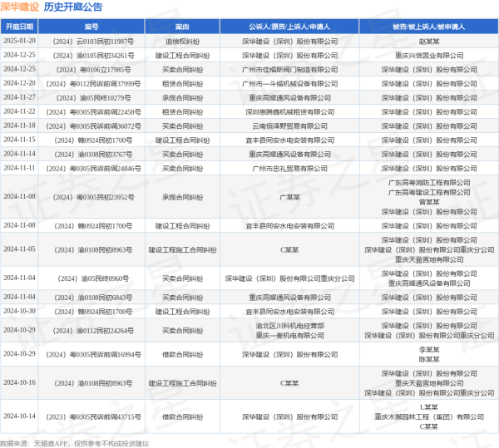Click defendant 重庆木狮园林工程（集团）有限公司
The width and height of the screenshot is (499, 448).
click(429, 417)
